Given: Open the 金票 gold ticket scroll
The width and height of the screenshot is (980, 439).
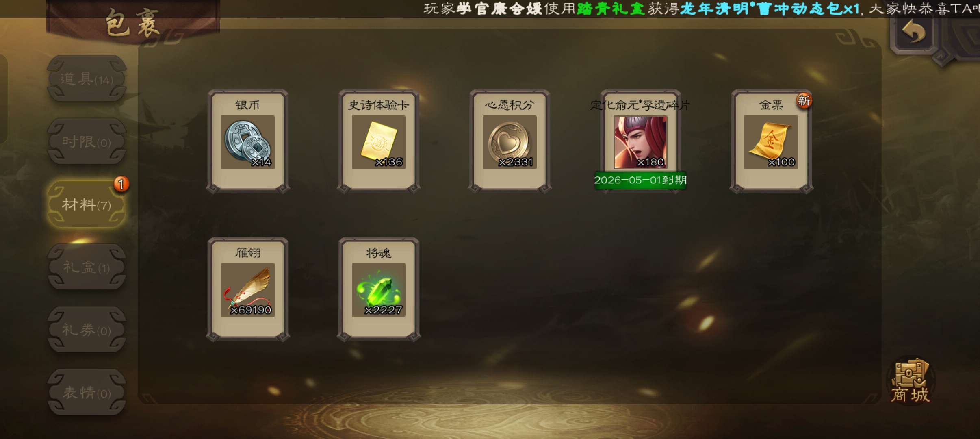Looking at the screenshot, I should (x=771, y=142).
